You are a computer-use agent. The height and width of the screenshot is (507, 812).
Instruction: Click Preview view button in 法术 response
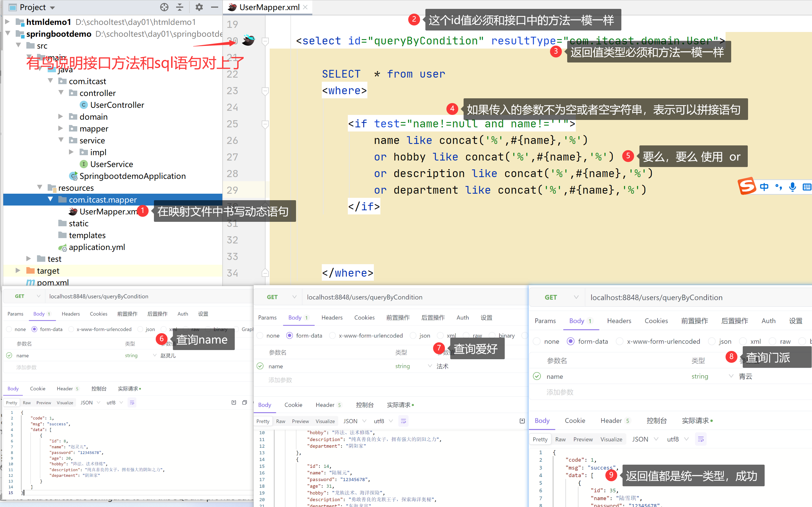[x=300, y=421]
